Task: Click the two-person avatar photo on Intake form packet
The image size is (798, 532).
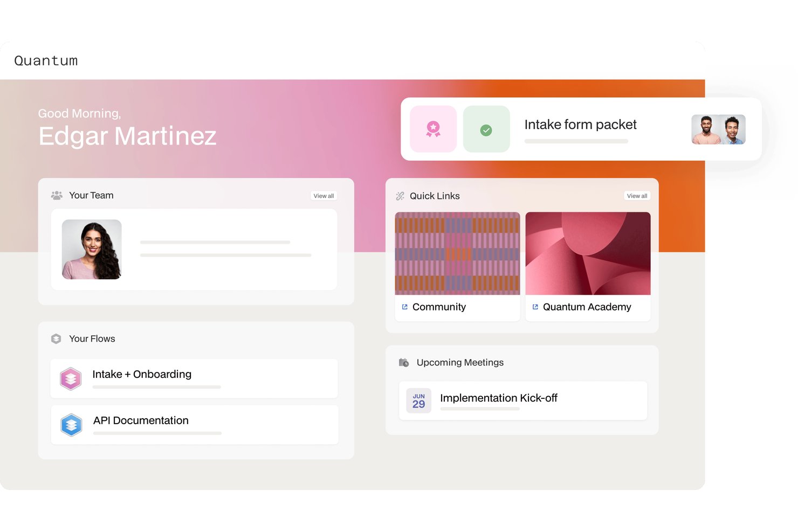Action: coord(718,129)
